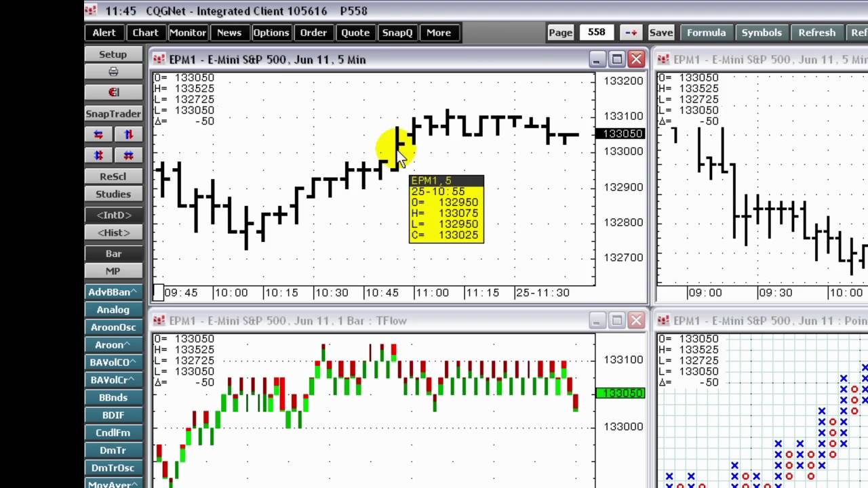Click the 10:30 time label on the left 5 Min chart
Image resolution: width=868 pixels, height=488 pixels.
point(331,293)
